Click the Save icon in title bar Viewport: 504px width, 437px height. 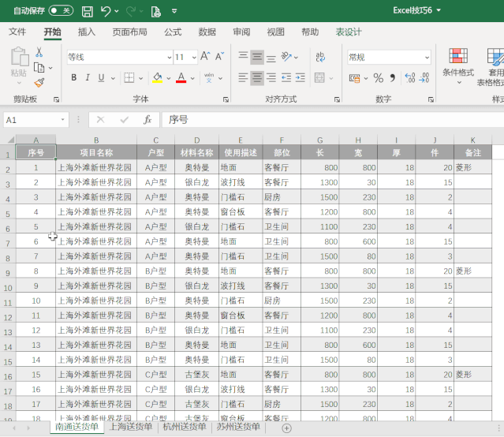[x=88, y=11]
